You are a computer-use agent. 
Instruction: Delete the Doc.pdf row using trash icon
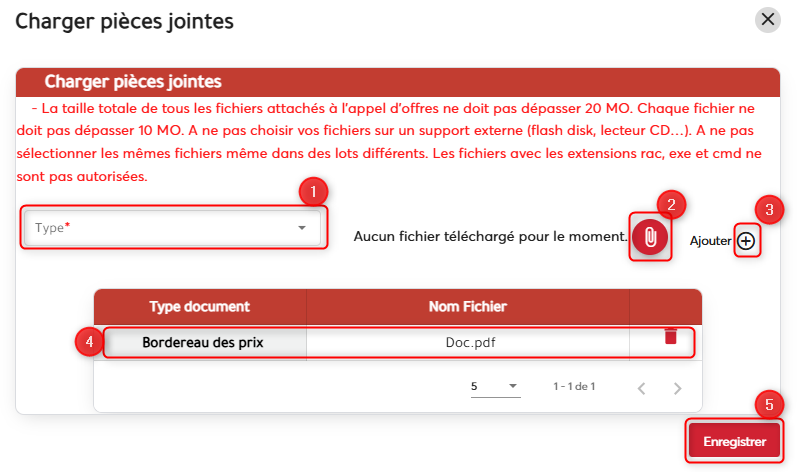click(x=670, y=336)
